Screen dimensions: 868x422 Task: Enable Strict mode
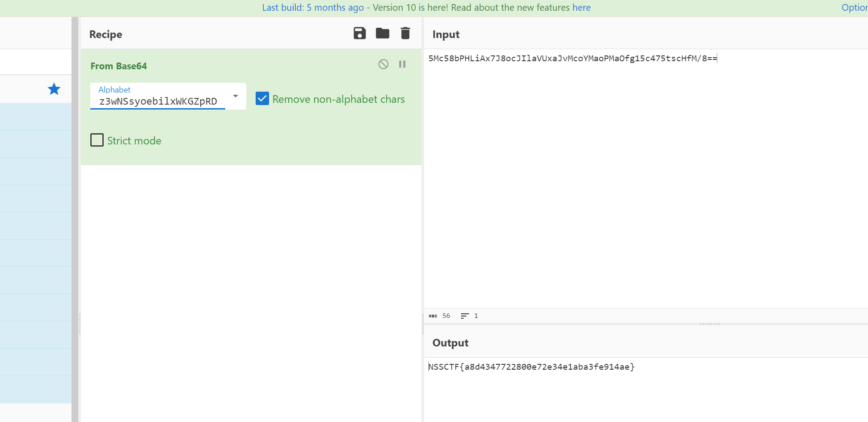point(97,140)
